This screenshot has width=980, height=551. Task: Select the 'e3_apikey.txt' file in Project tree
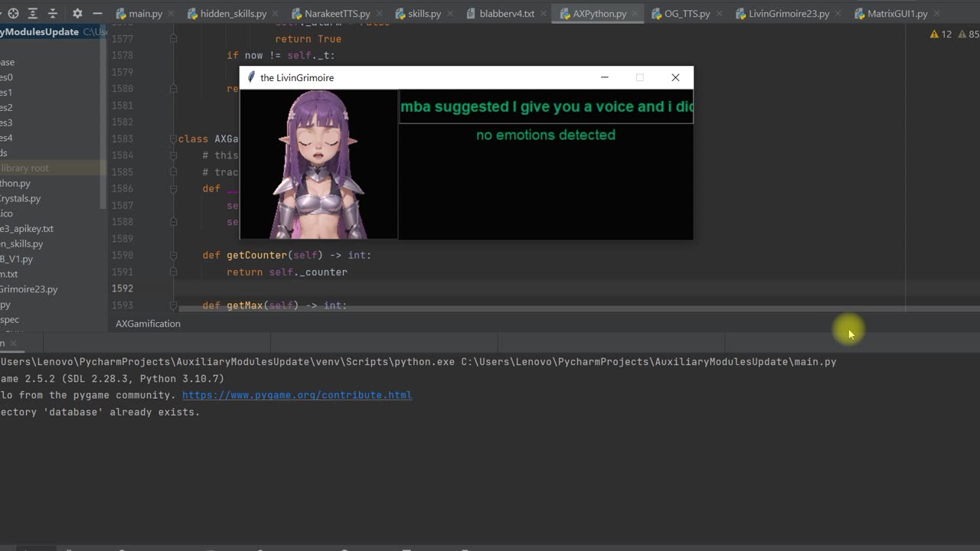pos(27,229)
